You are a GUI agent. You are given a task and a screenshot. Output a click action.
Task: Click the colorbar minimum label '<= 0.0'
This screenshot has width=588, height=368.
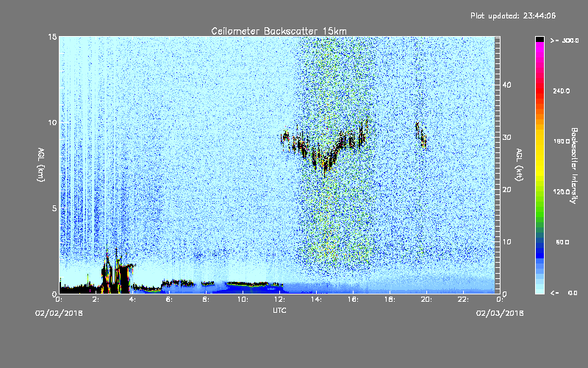[564, 292]
